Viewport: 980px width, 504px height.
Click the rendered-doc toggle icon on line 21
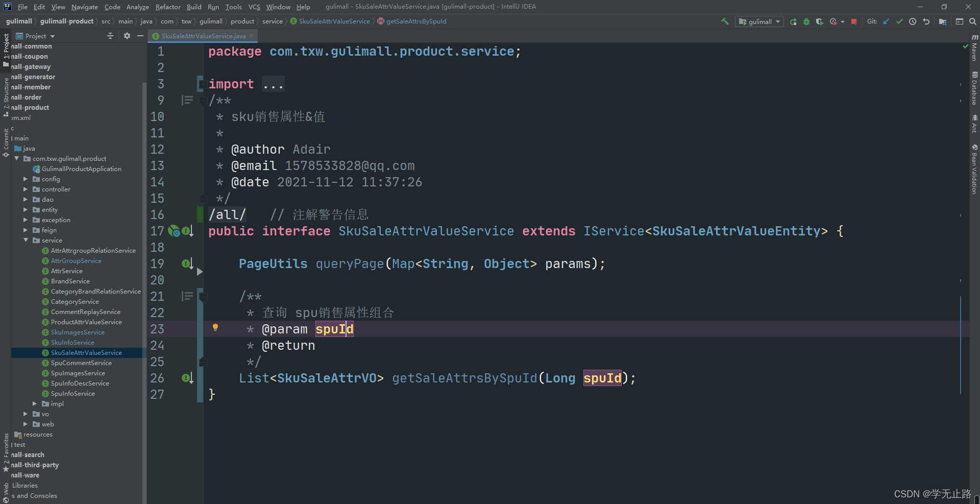[187, 296]
